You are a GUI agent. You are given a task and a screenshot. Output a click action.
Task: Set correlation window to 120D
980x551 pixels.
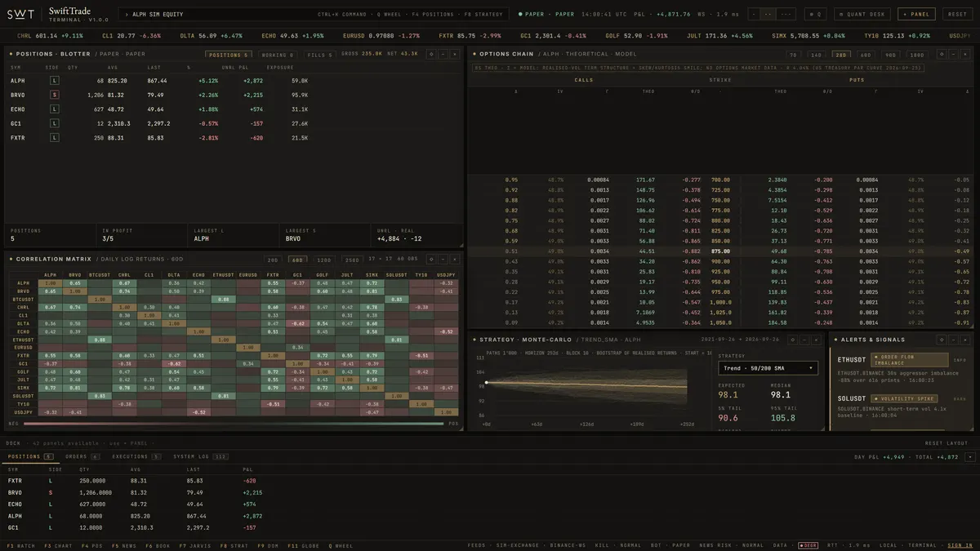click(325, 259)
